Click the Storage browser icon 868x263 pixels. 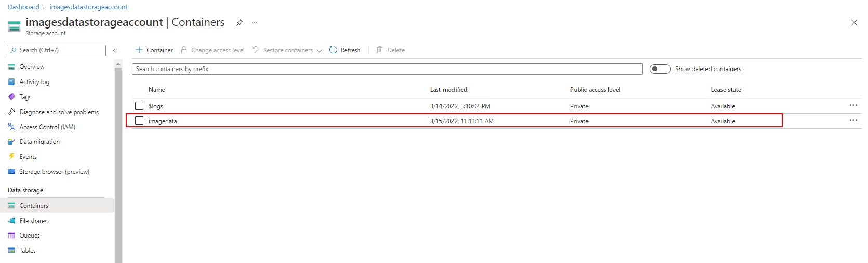11,171
